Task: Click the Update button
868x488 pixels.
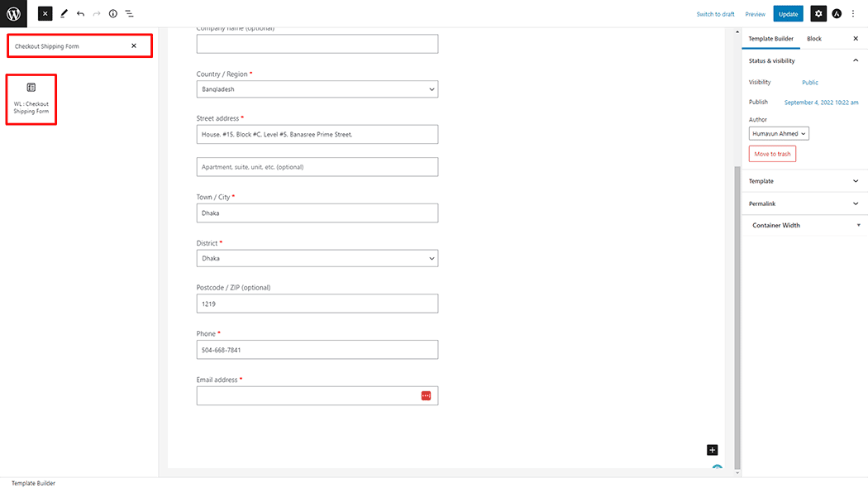Action: click(x=788, y=14)
